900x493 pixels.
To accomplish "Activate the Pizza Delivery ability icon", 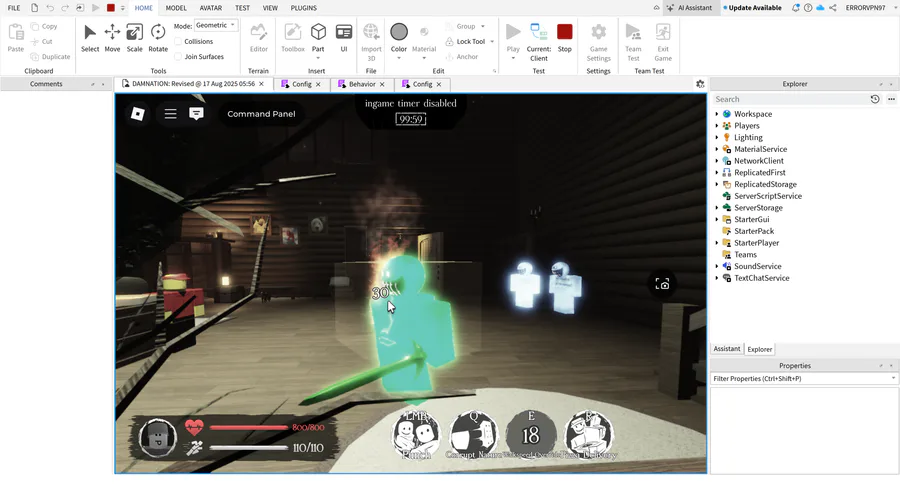I will pyautogui.click(x=589, y=436).
